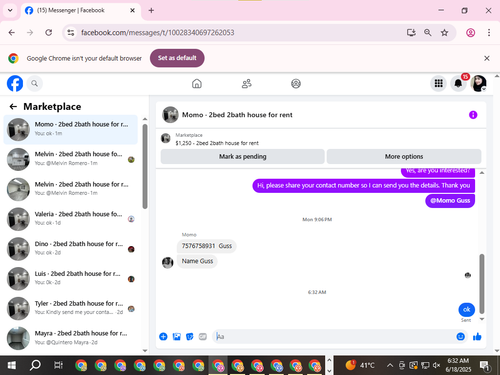
Task: Open Chrome profile icon
Action: (470, 33)
